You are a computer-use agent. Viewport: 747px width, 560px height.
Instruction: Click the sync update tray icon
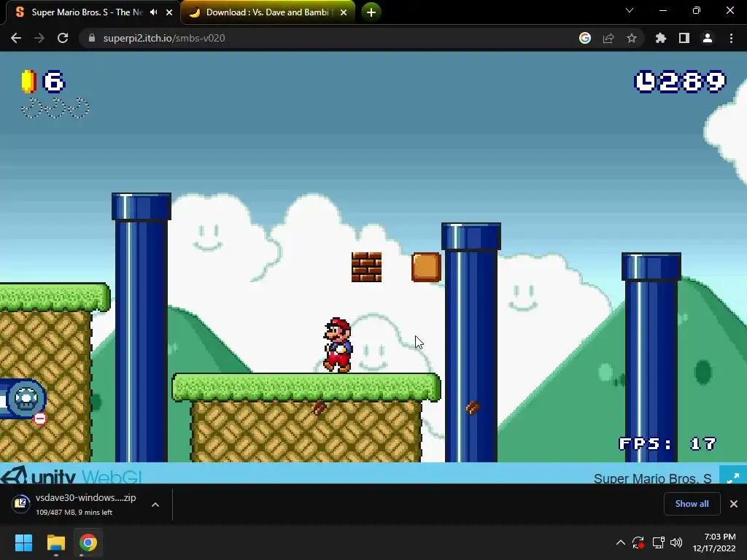pos(638,542)
